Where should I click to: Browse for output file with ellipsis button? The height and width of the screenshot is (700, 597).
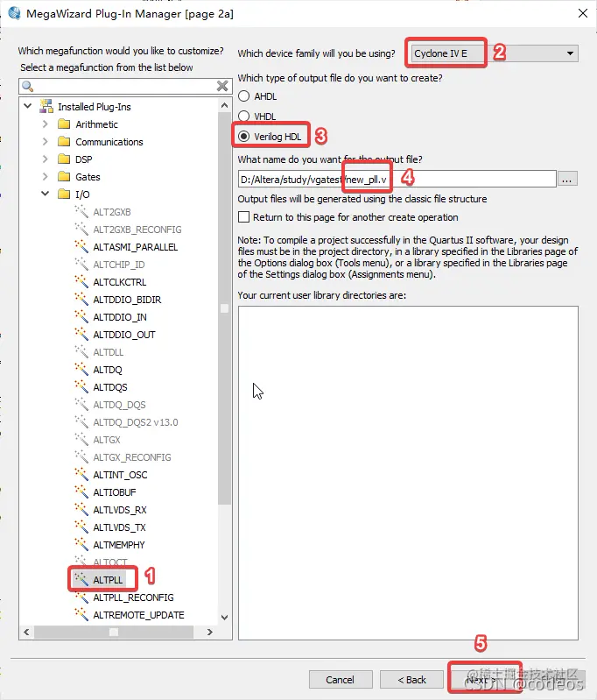[567, 179]
